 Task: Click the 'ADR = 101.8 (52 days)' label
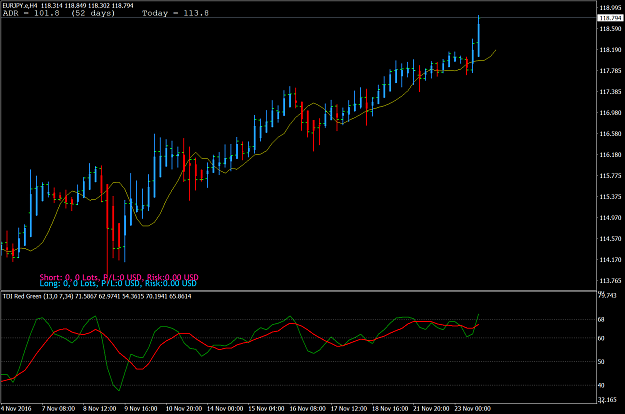59,13
